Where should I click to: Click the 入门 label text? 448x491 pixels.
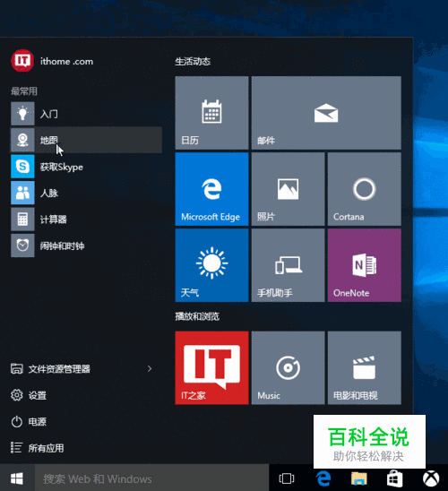(x=49, y=114)
